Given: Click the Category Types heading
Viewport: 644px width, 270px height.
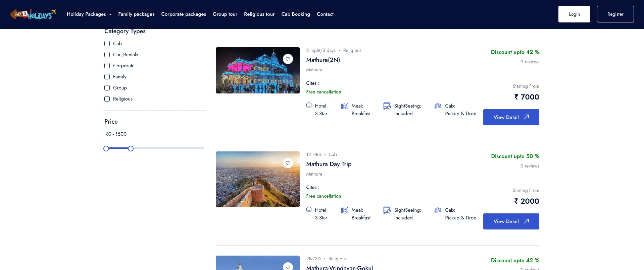Looking at the screenshot, I should tap(125, 31).
